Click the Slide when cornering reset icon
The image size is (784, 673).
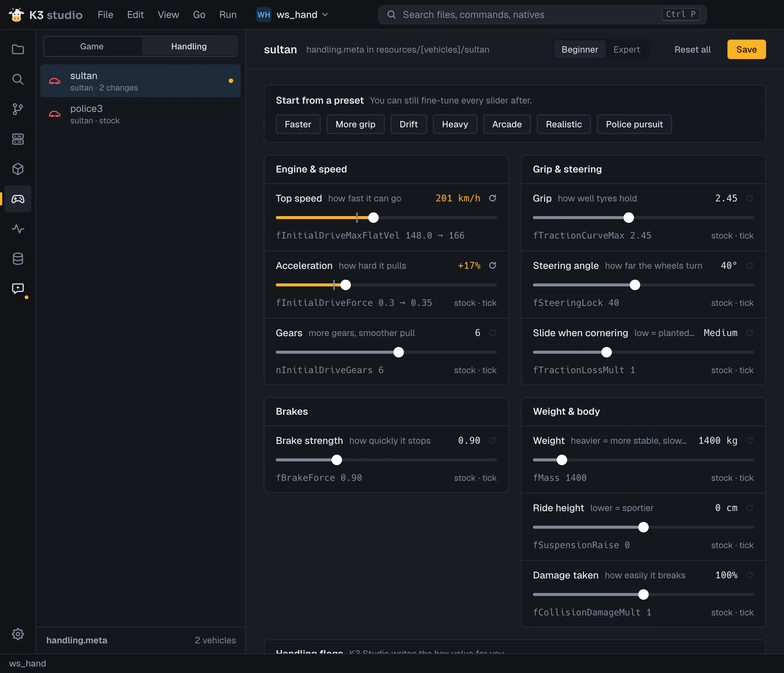(749, 333)
